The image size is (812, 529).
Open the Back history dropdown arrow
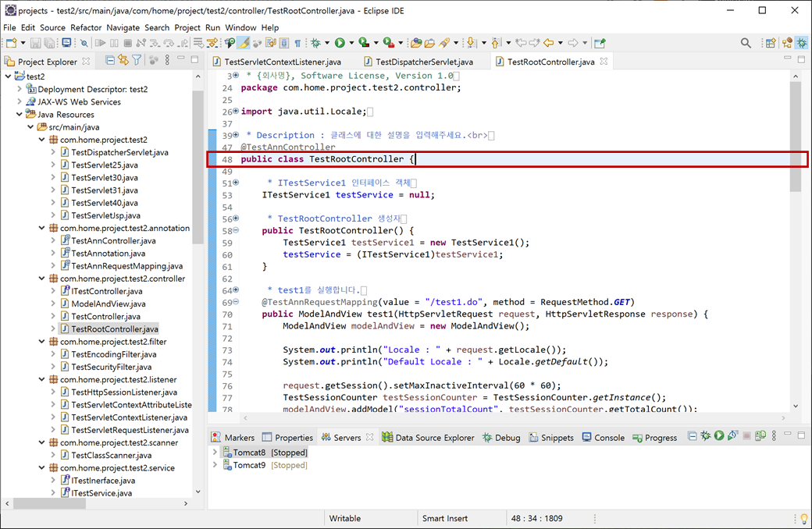click(x=561, y=43)
